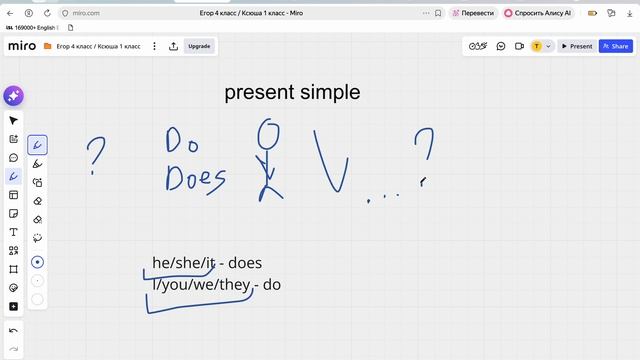The height and width of the screenshot is (360, 640).
Task: Click the yellow T user avatar
Action: pos(537,46)
